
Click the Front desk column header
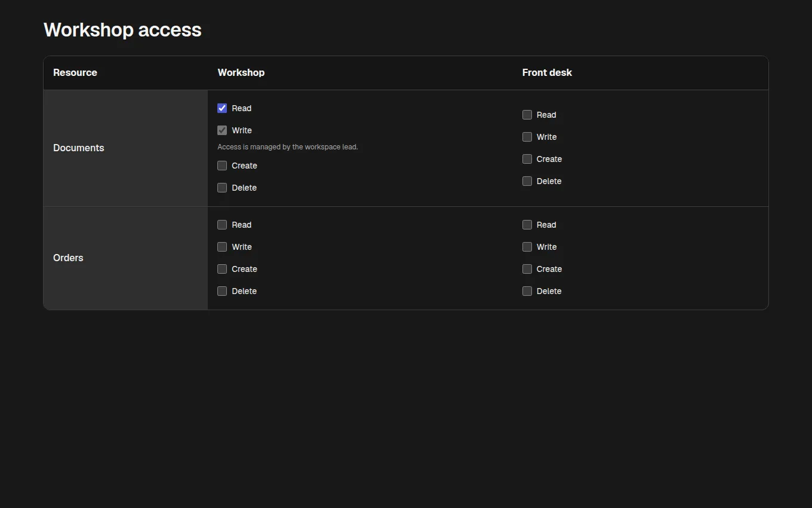[x=640, y=73]
